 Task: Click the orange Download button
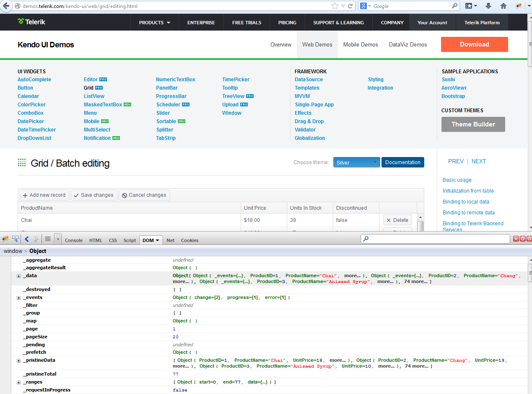point(475,44)
